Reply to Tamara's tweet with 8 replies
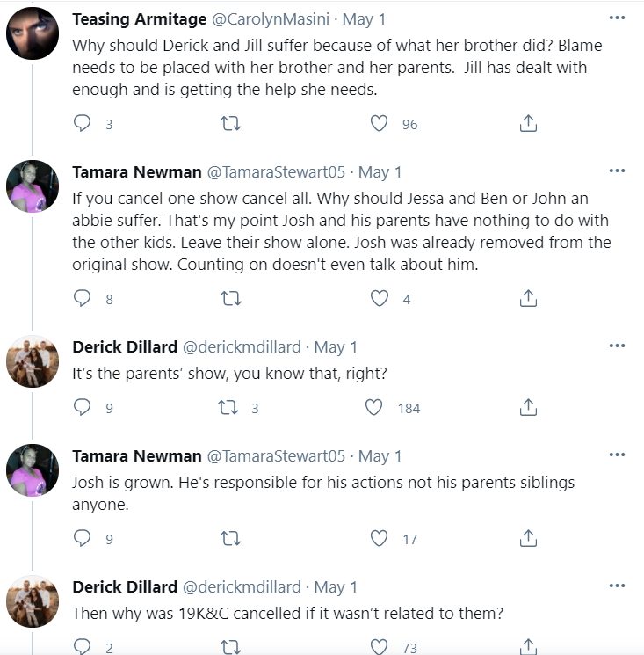 [82, 299]
